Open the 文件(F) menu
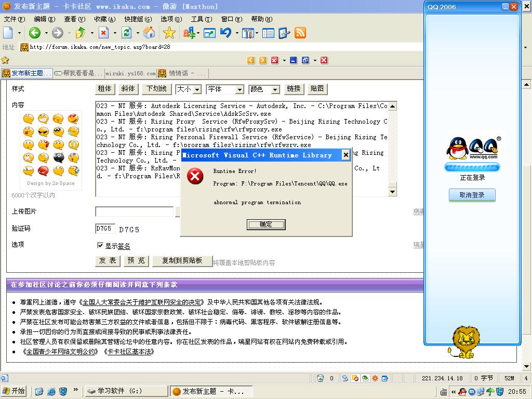The height and width of the screenshot is (399, 532). click(15, 19)
